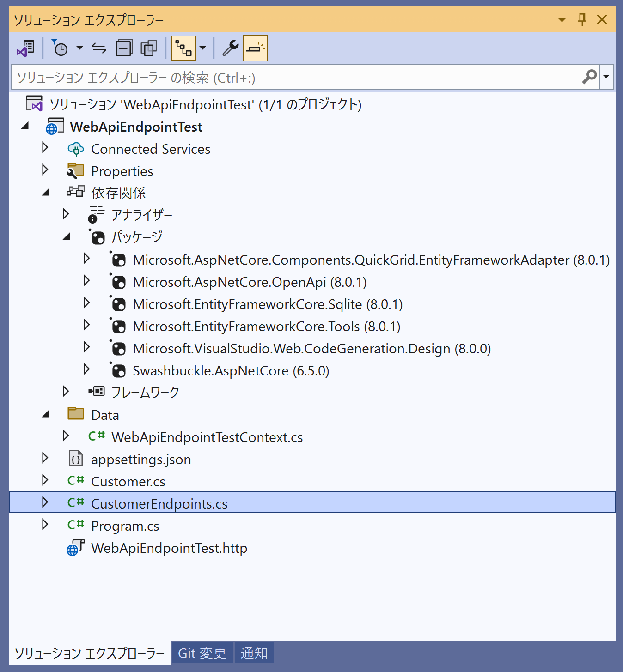623x672 pixels.
Task: Open Properties via the wrench icon
Action: click(230, 48)
